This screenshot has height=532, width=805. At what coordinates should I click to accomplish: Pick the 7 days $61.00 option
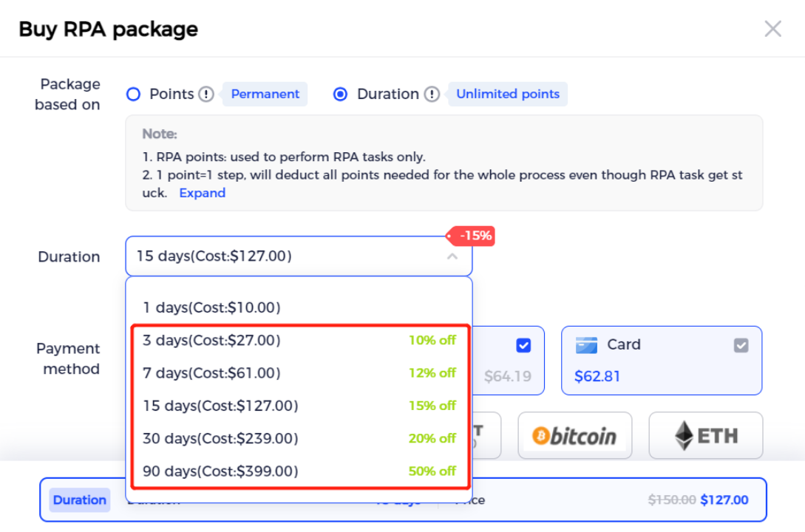[299, 373]
